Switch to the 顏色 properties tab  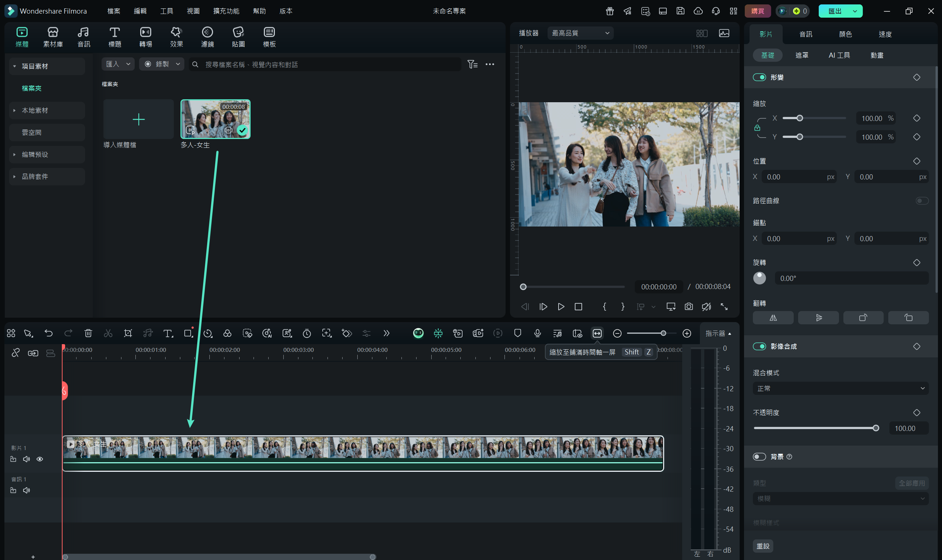(x=845, y=34)
